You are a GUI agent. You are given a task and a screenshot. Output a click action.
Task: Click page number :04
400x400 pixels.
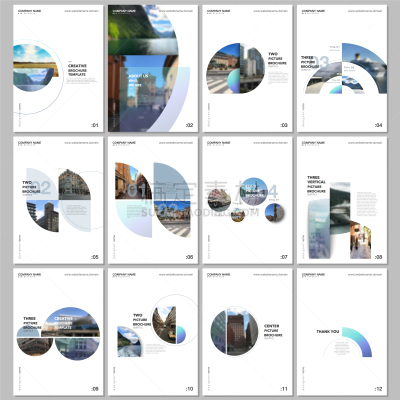click(x=378, y=125)
